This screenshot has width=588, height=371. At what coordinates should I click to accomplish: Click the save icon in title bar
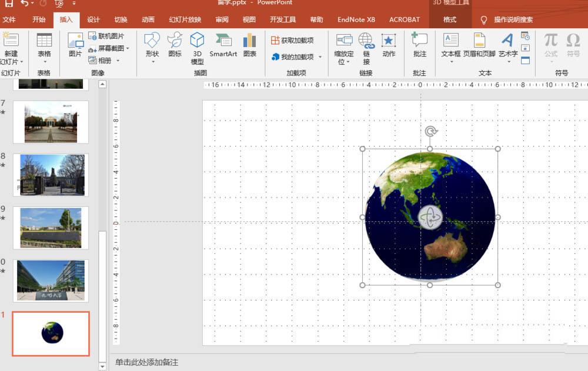[x=9, y=4]
